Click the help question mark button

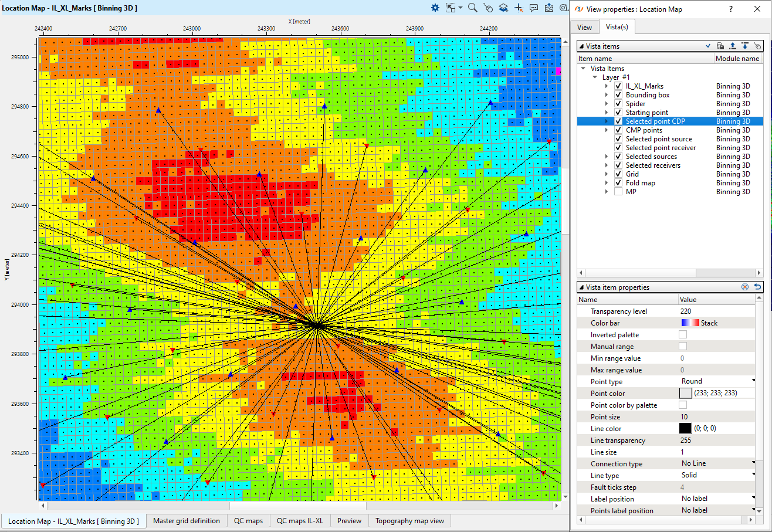click(x=730, y=9)
